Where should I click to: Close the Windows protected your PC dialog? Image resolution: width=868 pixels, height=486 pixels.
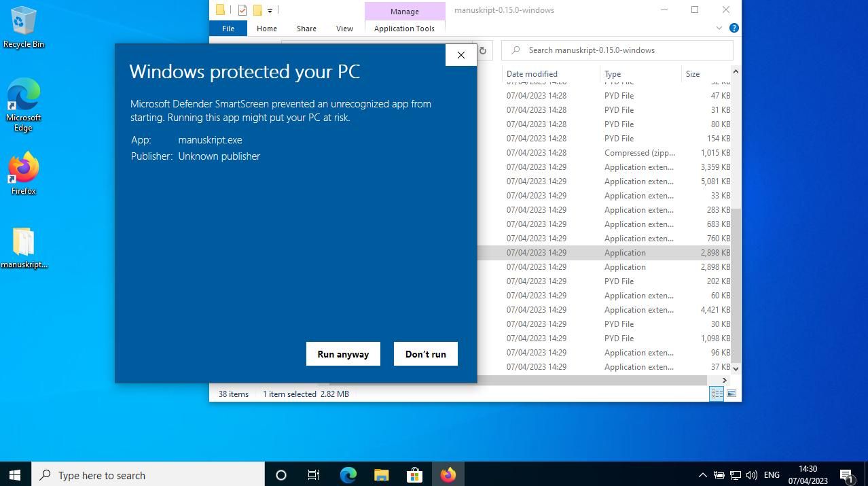461,55
